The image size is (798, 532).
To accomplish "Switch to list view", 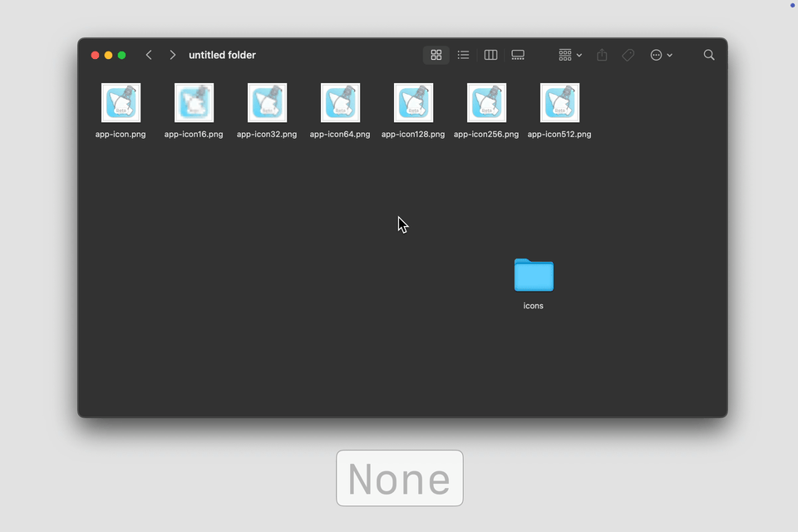I will (x=463, y=55).
